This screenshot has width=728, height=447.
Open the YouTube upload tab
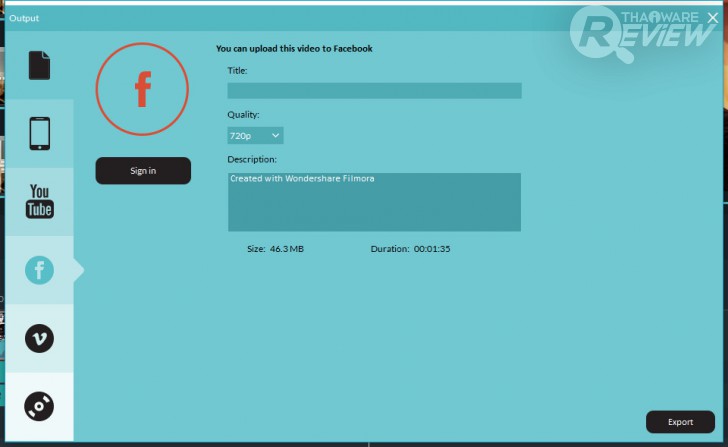click(39, 201)
